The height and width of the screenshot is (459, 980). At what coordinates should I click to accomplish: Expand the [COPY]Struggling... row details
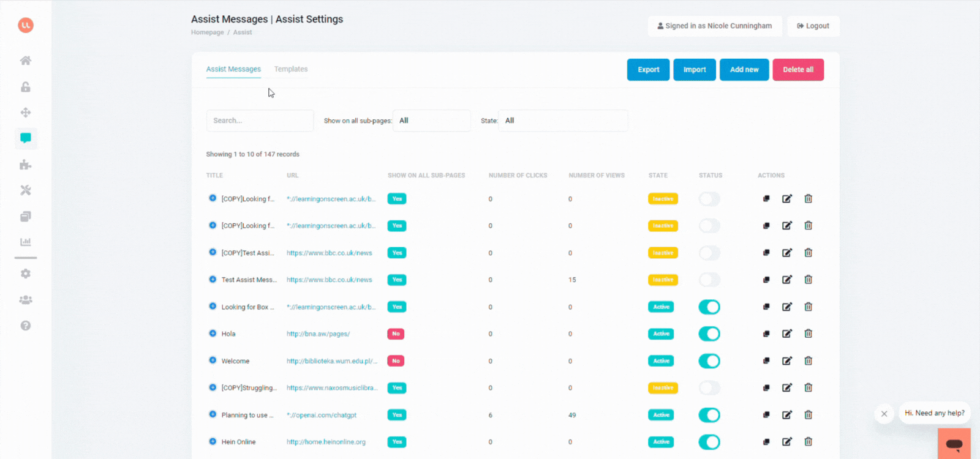(213, 387)
